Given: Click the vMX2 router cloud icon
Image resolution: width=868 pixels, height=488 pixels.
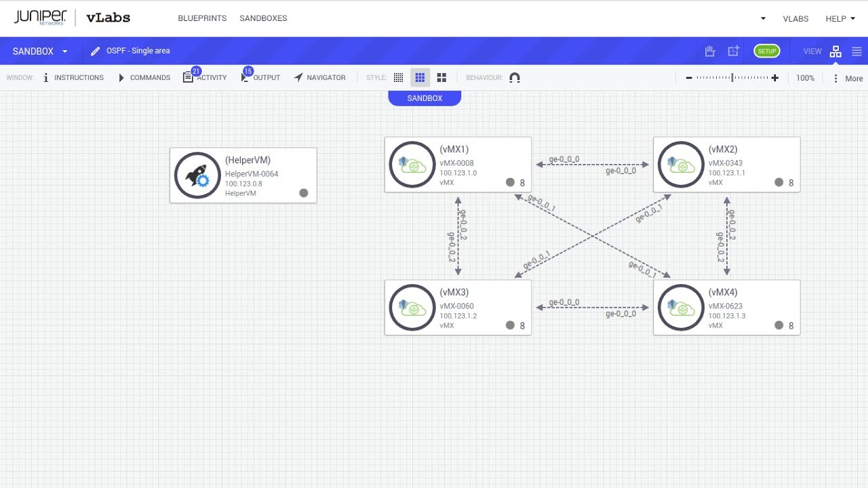Looking at the screenshot, I should [682, 165].
